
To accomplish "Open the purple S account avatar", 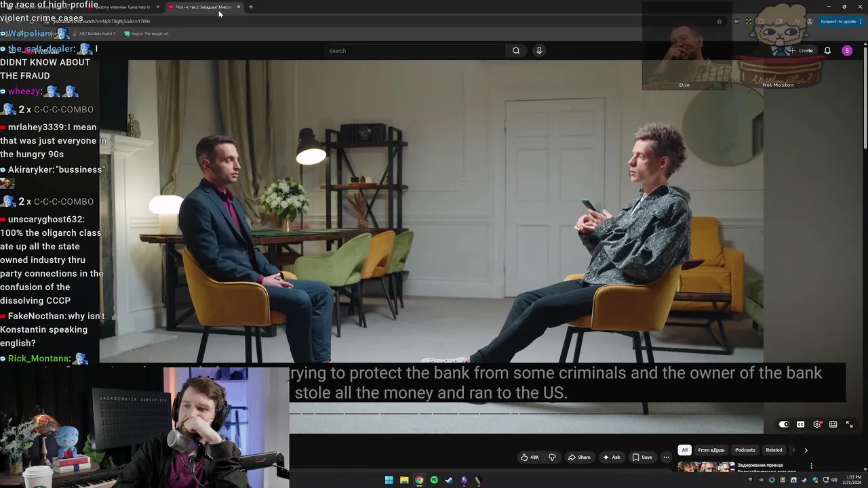I will [x=847, y=50].
